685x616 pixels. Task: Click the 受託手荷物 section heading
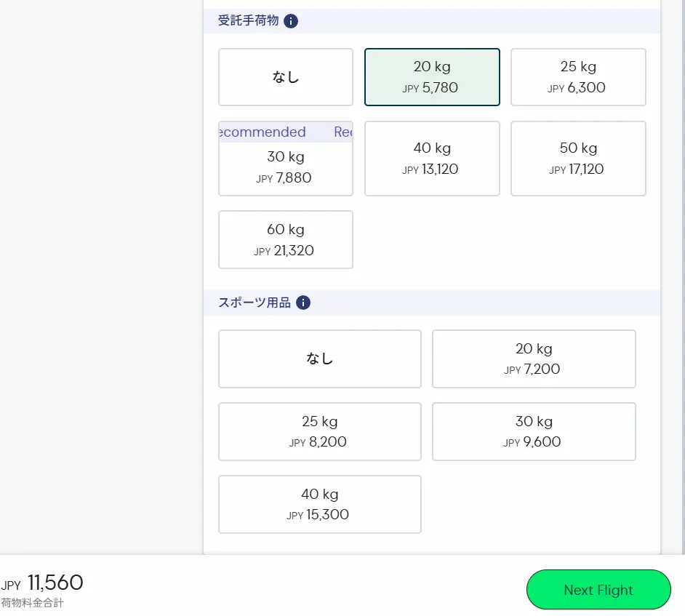click(x=248, y=21)
